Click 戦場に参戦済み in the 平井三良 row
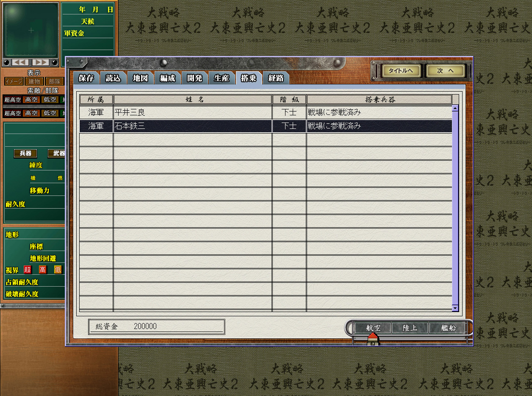 click(334, 113)
